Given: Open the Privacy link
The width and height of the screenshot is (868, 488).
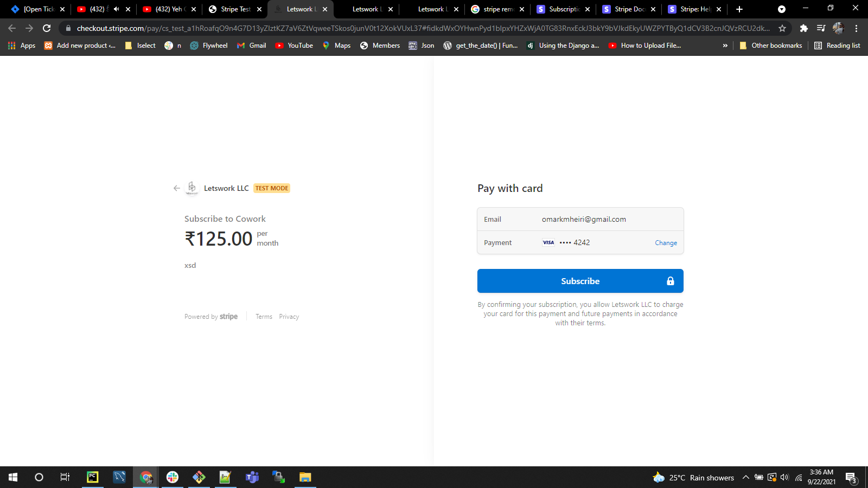Looking at the screenshot, I should click(x=289, y=317).
